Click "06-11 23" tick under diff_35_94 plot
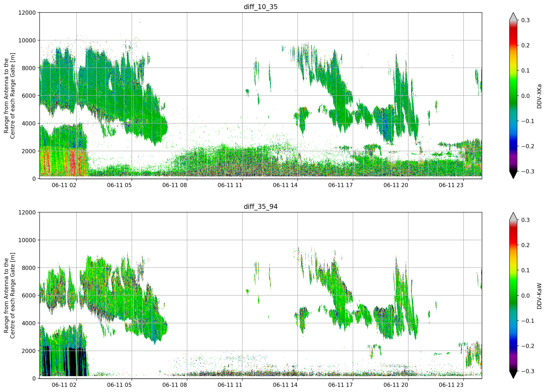Screen dimensions: 546x392 [451, 385]
